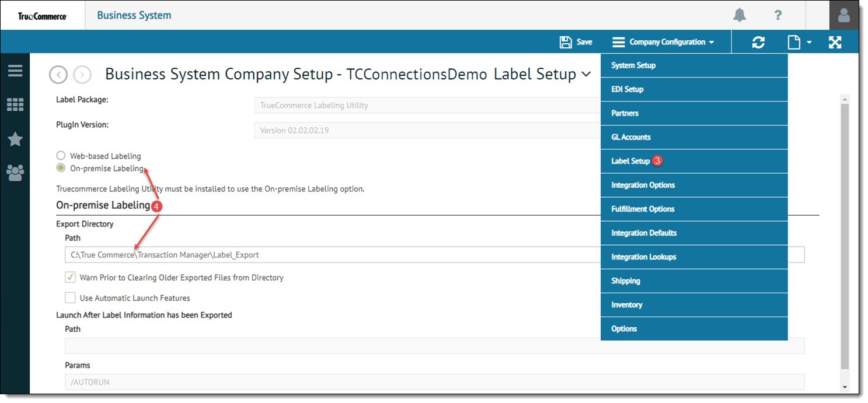Toggle fullscreen expand icon
The width and height of the screenshot is (868, 403).
[835, 42]
